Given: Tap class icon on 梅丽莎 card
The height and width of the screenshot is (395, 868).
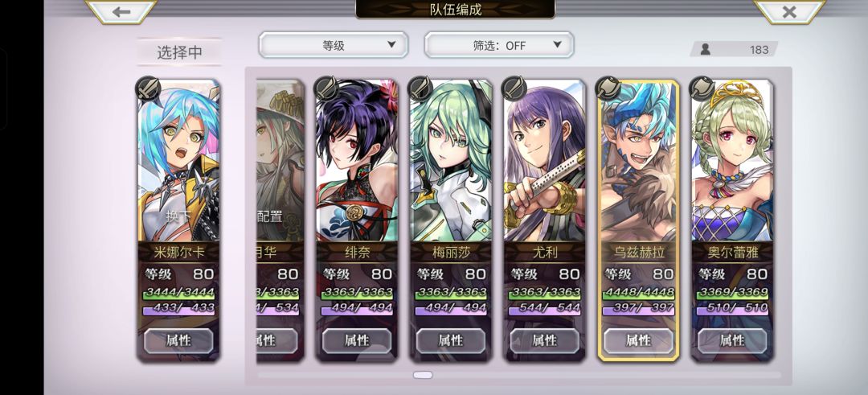Looking at the screenshot, I should [x=420, y=88].
